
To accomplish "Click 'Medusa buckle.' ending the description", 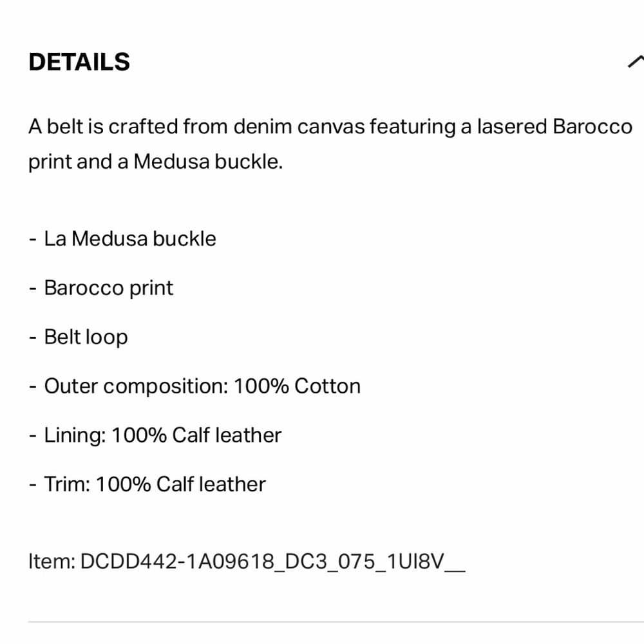I will click(x=208, y=162).
